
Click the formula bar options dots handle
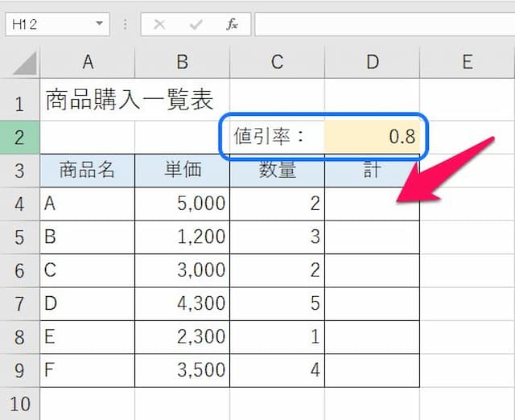point(126,24)
